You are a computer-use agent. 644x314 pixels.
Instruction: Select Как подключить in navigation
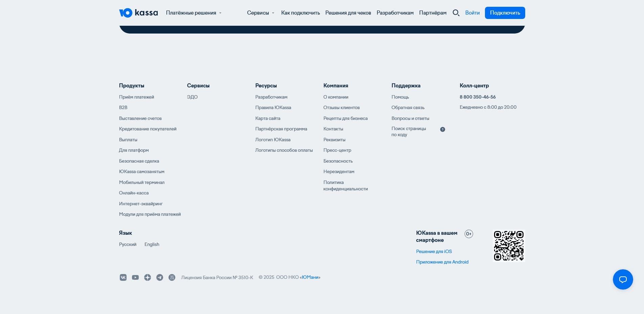[x=300, y=13]
